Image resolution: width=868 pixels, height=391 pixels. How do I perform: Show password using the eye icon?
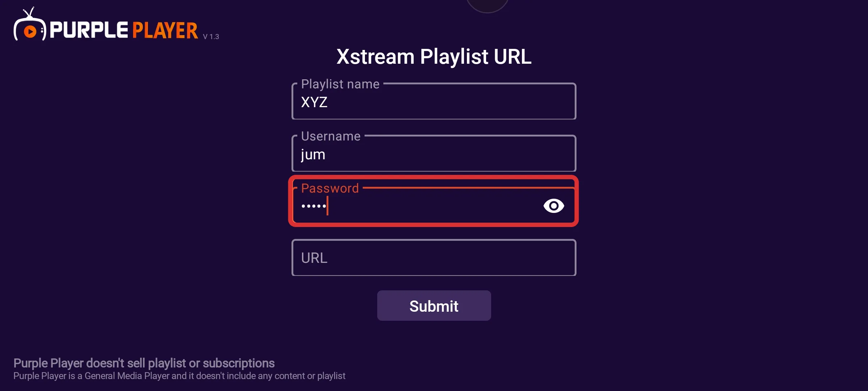553,206
